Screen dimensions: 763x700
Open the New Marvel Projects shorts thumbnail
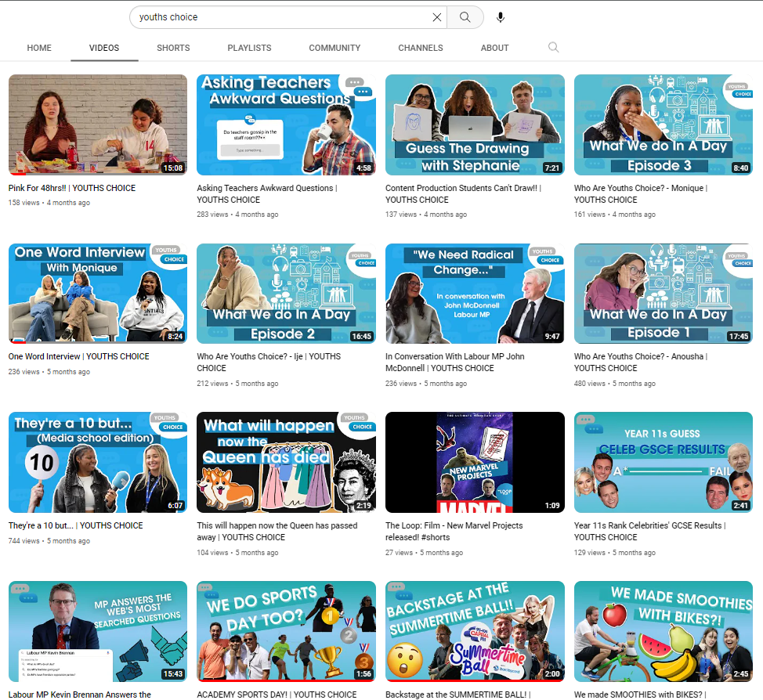[x=475, y=462]
